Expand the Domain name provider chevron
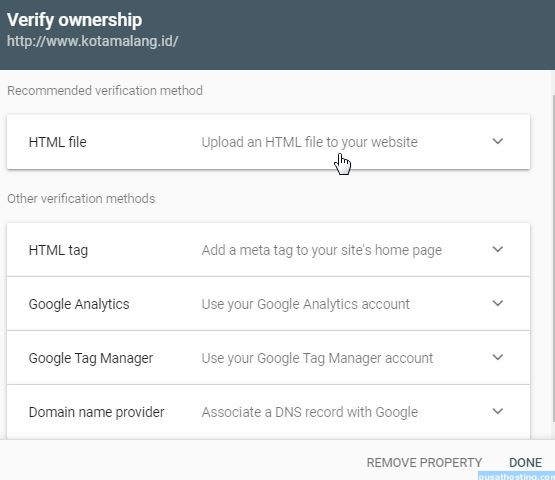This screenshot has width=555, height=480. [x=497, y=411]
